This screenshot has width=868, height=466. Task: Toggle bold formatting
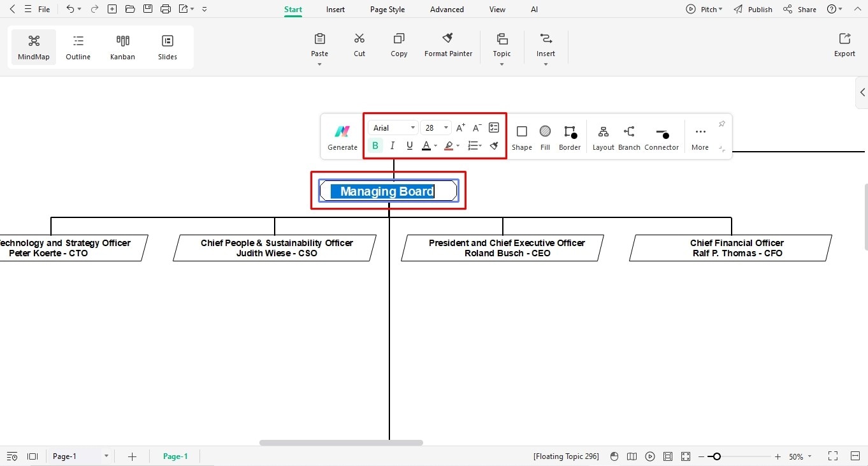pyautogui.click(x=375, y=145)
